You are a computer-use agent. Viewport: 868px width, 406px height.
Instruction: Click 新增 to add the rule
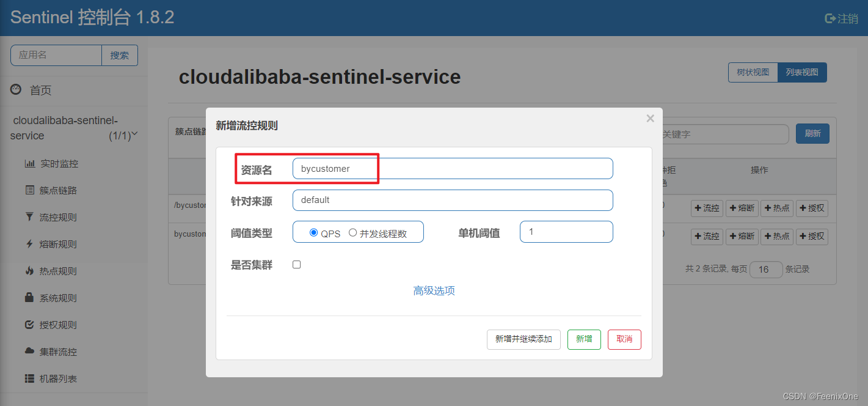point(584,339)
